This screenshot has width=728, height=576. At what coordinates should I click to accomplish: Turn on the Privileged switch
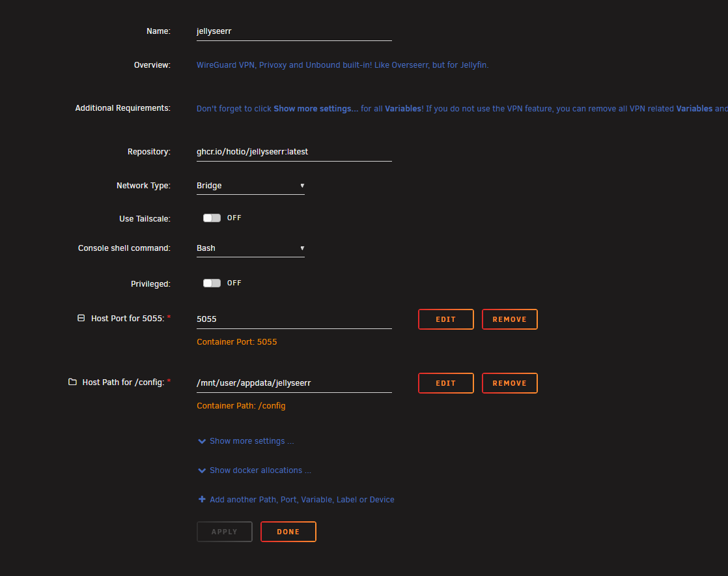(212, 283)
